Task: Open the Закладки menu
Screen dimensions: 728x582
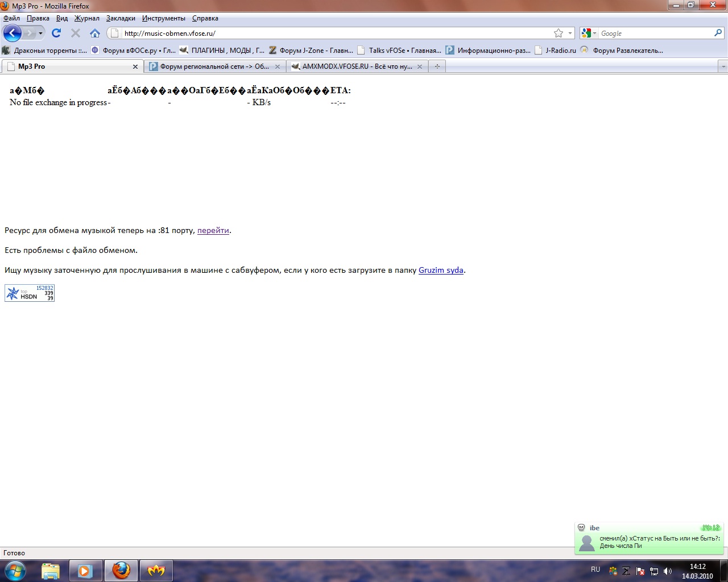Action: point(121,18)
